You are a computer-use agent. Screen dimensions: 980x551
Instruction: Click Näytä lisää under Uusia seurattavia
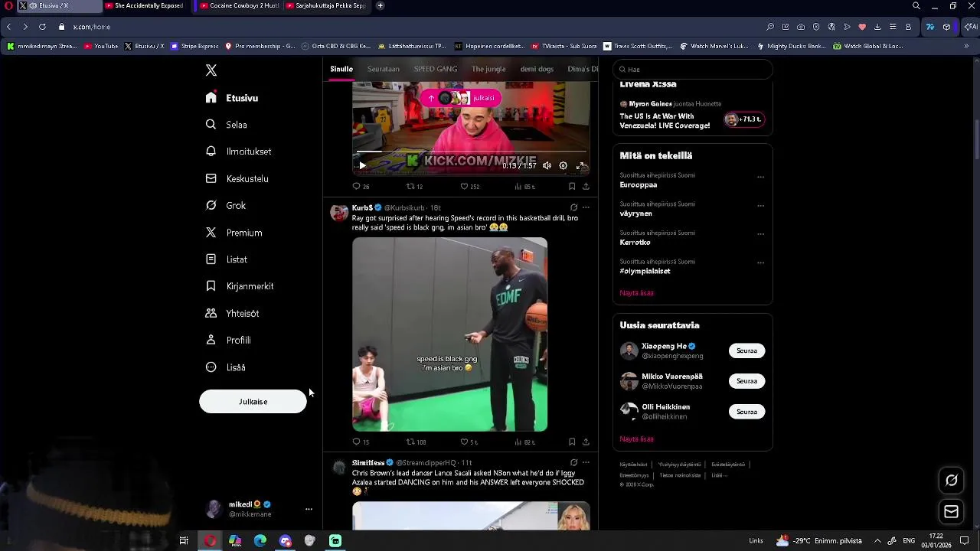636,439
